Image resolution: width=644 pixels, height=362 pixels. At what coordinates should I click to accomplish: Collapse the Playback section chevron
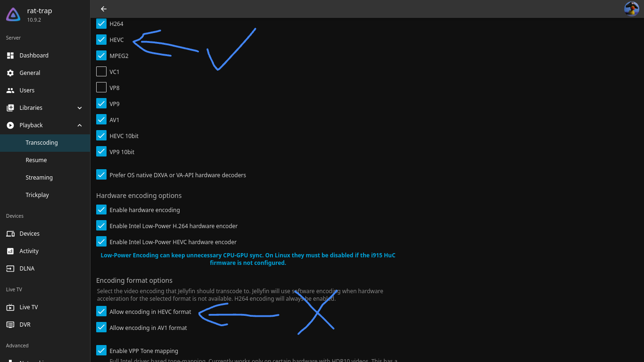[x=80, y=125]
